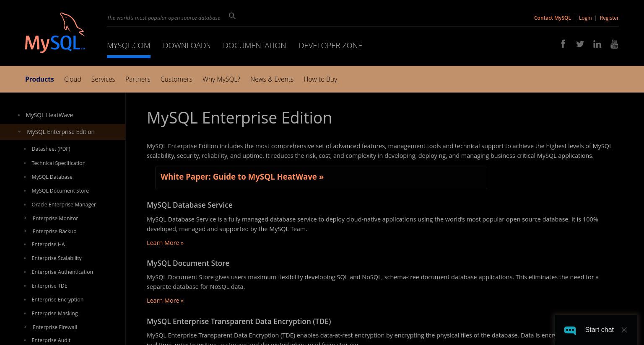Open Enterprise Encryption sidebar entry

coord(57,299)
